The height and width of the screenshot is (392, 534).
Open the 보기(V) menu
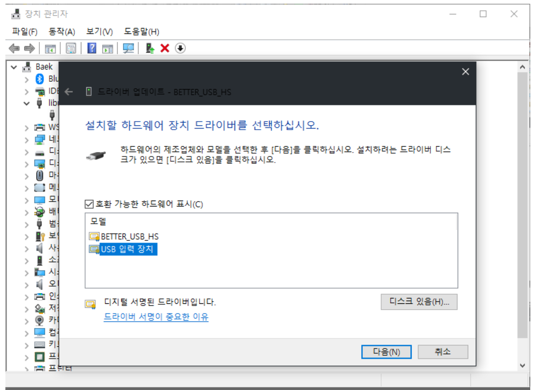pos(99,32)
